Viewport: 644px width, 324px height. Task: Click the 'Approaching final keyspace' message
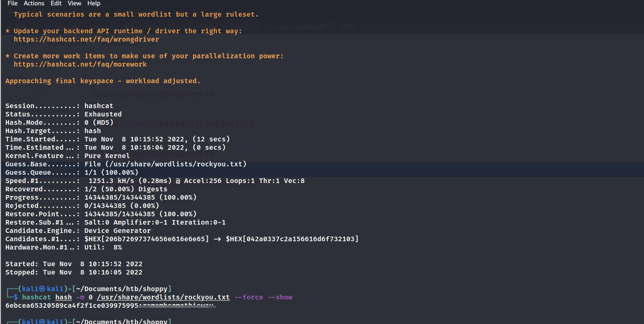pyautogui.click(x=103, y=81)
